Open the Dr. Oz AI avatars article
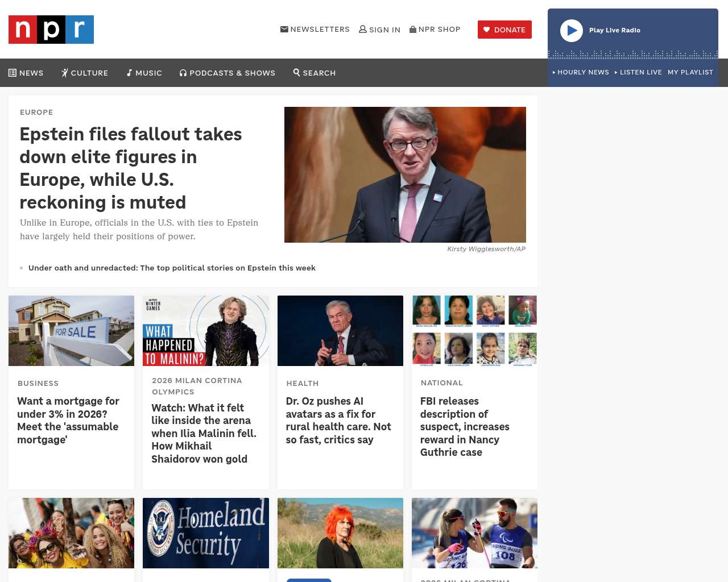The width and height of the screenshot is (728, 582). pyautogui.click(x=338, y=421)
